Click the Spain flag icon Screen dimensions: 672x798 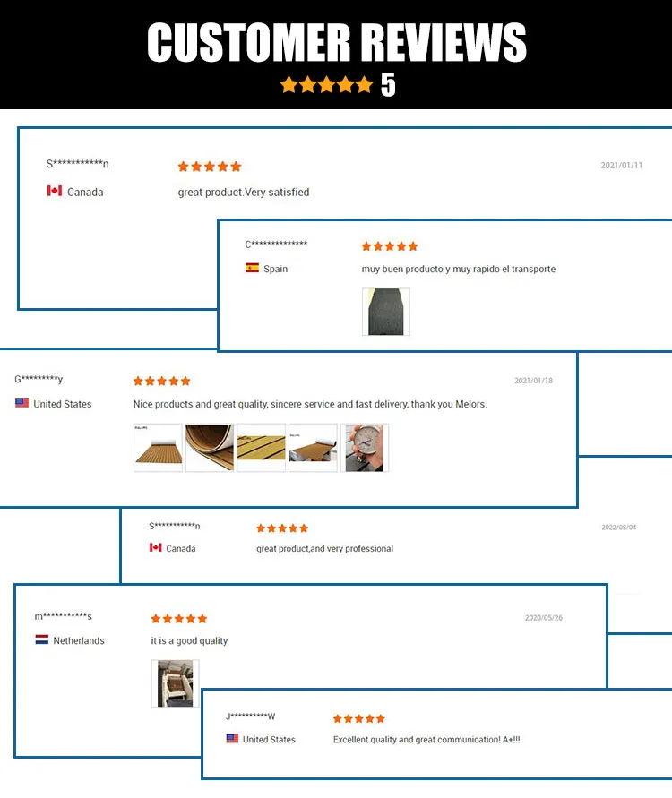pyautogui.click(x=252, y=268)
